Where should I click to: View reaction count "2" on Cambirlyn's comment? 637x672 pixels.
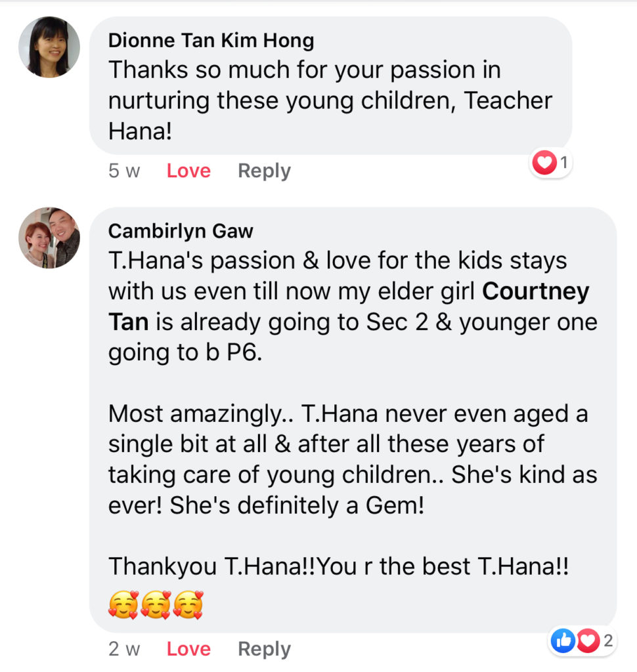[607, 641]
